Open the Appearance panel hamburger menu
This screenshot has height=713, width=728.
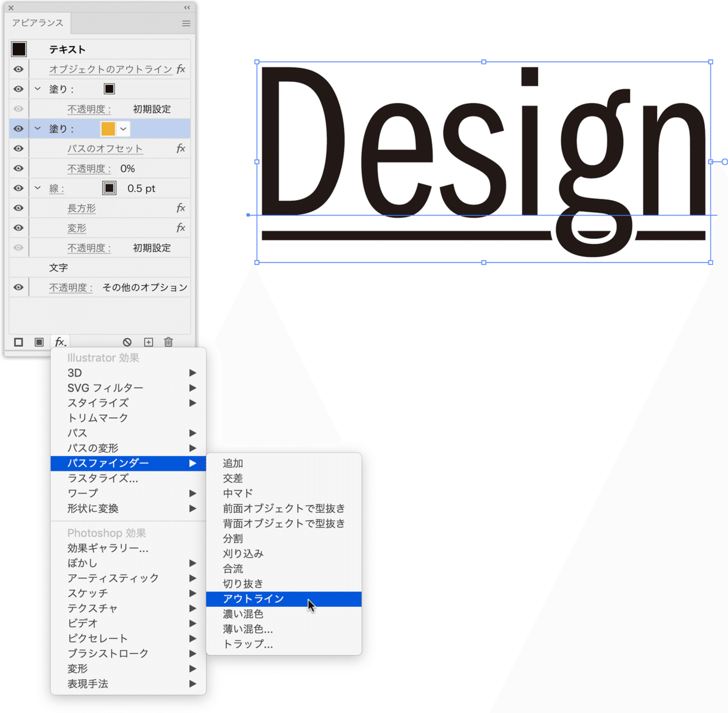tap(186, 24)
